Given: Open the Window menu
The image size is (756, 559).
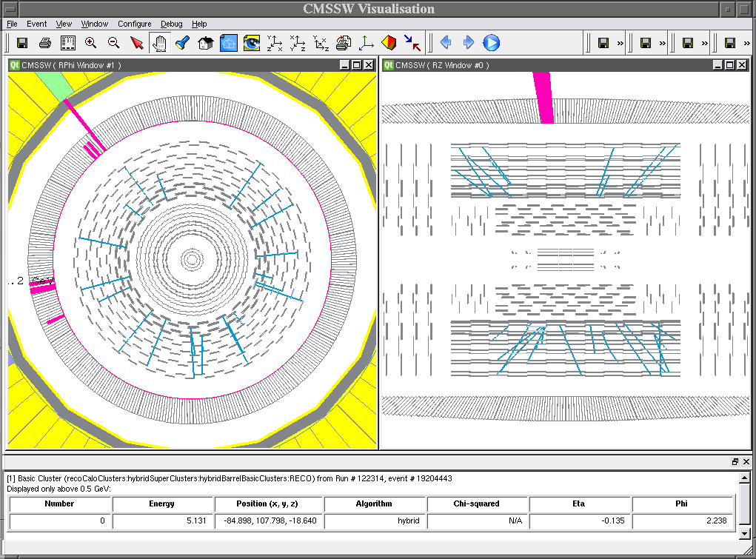Looking at the screenshot, I should tap(95, 24).
